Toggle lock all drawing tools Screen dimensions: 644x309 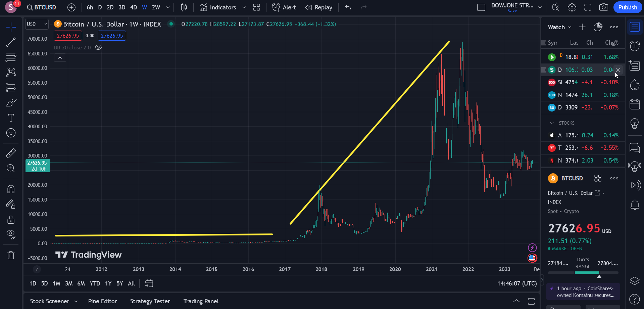tap(11, 220)
